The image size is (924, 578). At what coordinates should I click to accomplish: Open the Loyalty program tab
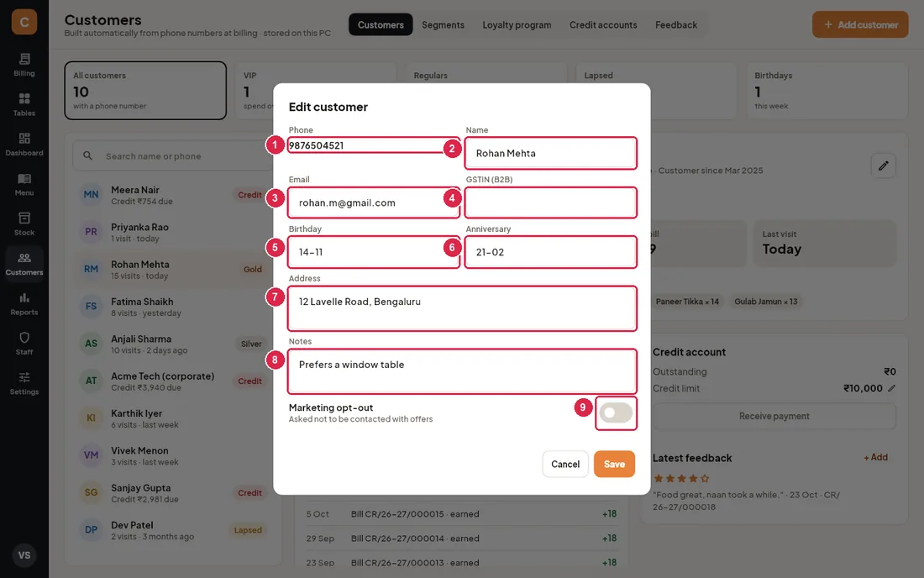517,24
